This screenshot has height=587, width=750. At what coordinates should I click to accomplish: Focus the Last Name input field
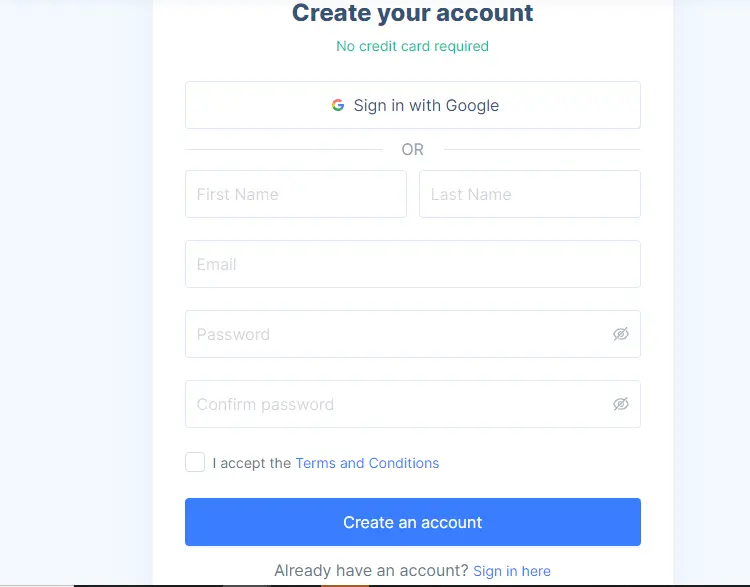tap(530, 194)
